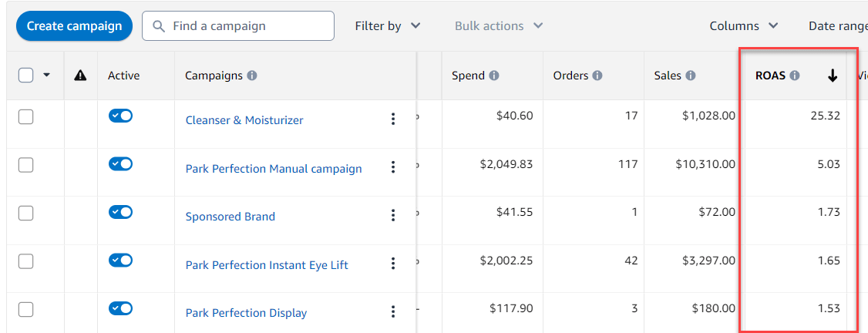Open the Park Perfection Instant Eye Lift link
This screenshot has width=868, height=333.
267,265
